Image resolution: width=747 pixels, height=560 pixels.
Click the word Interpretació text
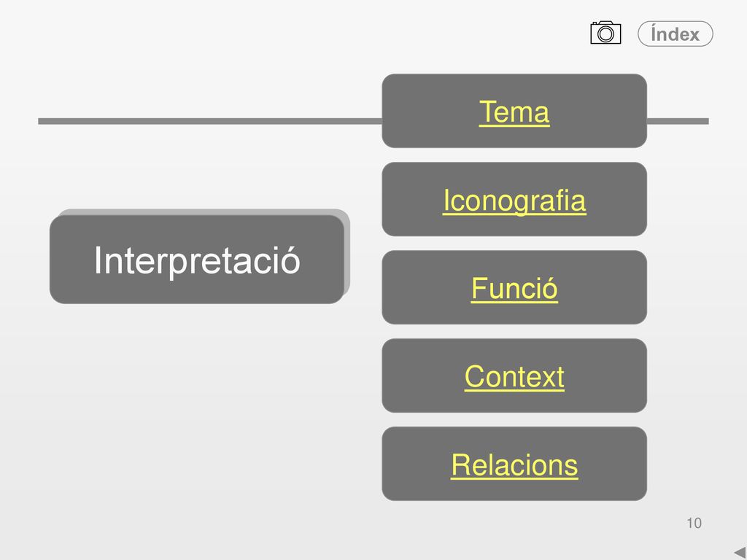click(197, 261)
